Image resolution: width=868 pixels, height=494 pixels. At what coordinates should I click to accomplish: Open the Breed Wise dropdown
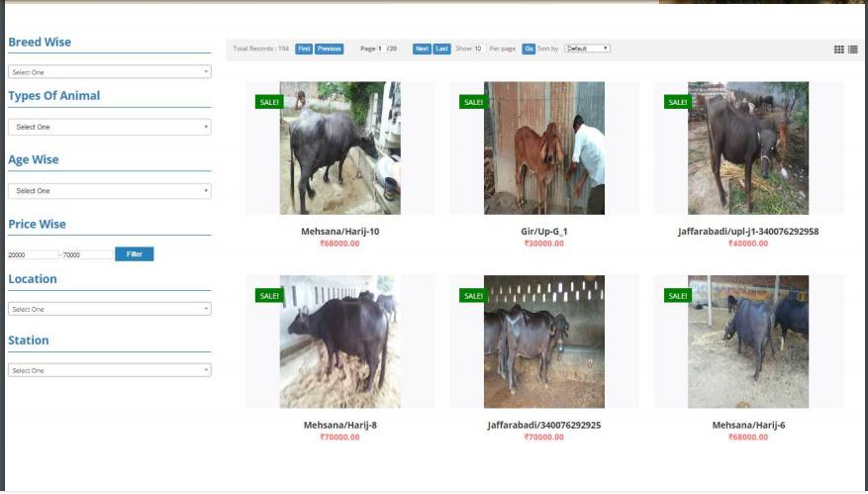click(x=110, y=72)
